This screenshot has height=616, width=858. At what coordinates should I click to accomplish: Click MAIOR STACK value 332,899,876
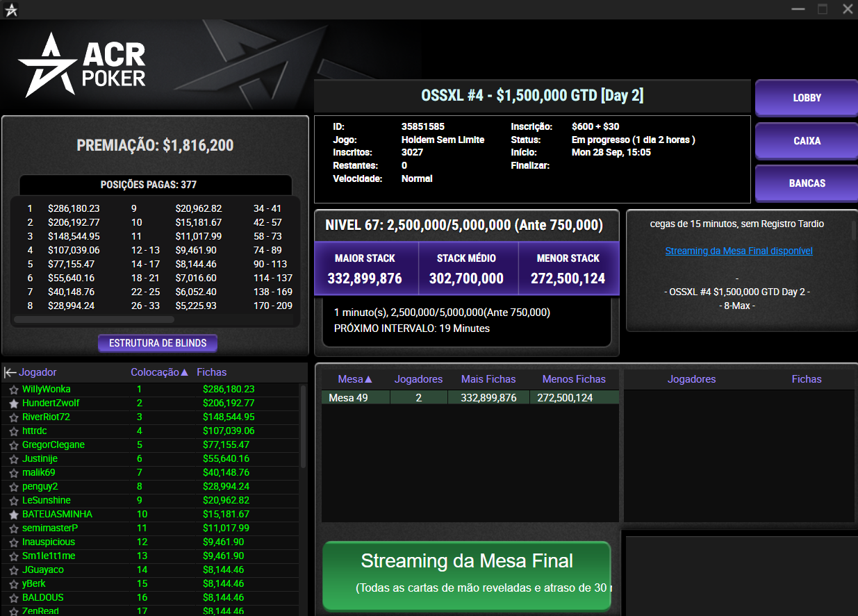click(365, 279)
